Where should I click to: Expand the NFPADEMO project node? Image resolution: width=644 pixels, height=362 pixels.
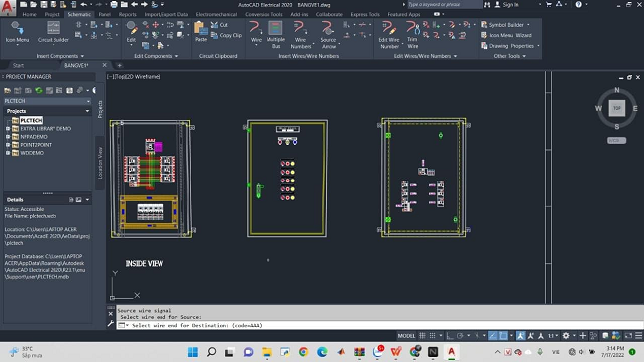tap(8, 137)
